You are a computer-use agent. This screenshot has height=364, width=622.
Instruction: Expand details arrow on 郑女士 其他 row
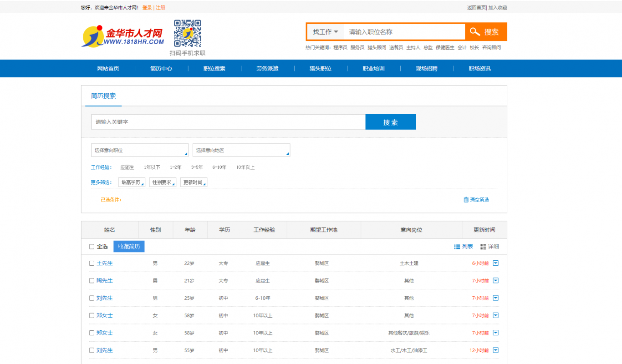pos(496,315)
